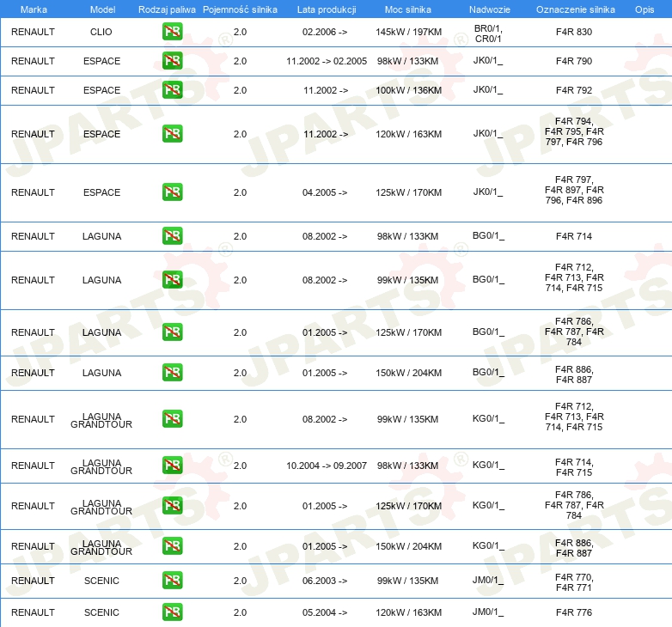The height and width of the screenshot is (627, 672).
Task: Select LAGUNA GRANDTOUR 150kW / 204KM power cell
Action: [408, 546]
